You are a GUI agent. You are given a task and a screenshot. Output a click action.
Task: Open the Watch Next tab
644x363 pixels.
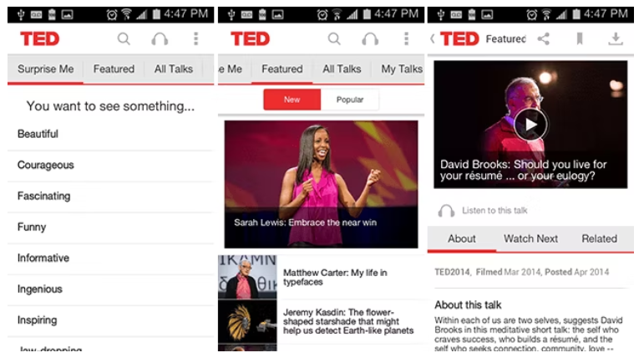click(x=530, y=239)
